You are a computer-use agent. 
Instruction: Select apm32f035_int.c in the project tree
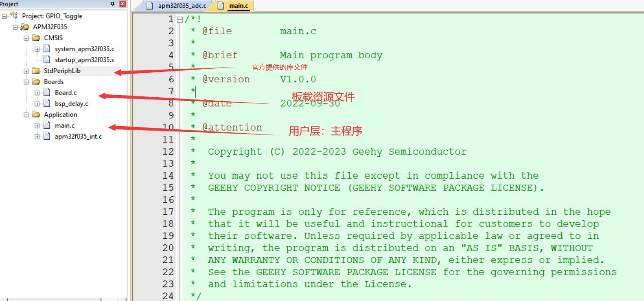[78, 136]
